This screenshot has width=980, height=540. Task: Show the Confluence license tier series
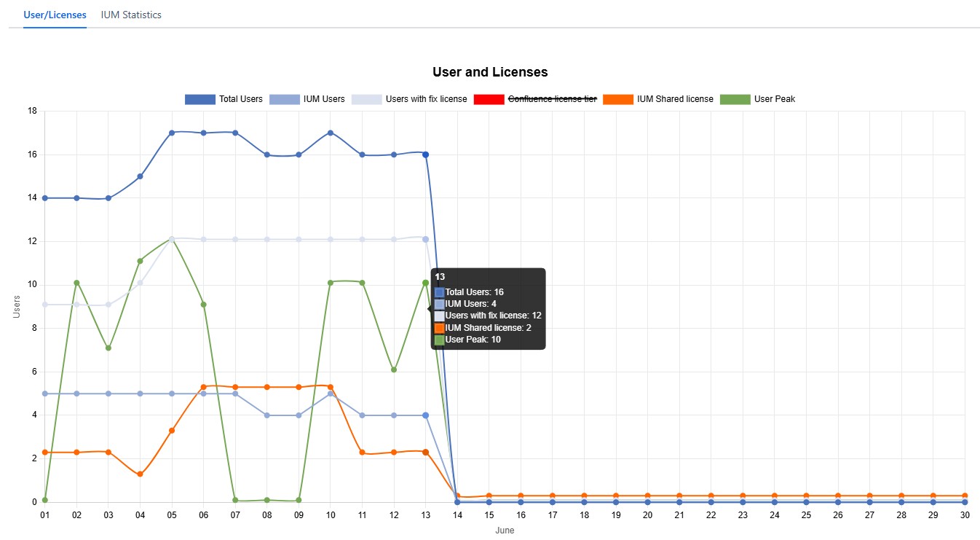pos(551,99)
